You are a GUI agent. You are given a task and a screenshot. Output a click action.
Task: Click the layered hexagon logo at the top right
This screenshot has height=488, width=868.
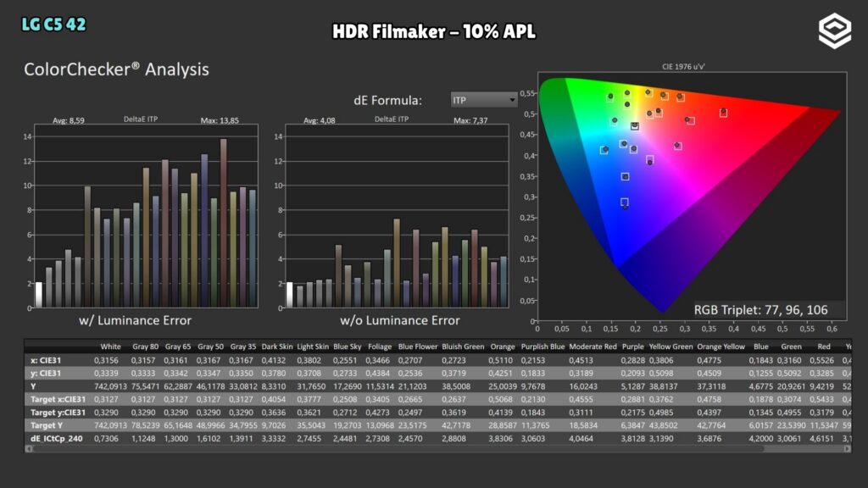pyautogui.click(x=834, y=31)
